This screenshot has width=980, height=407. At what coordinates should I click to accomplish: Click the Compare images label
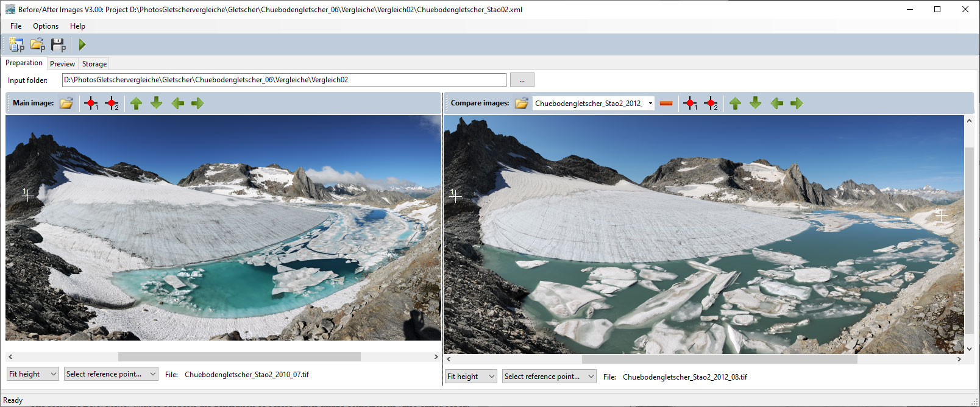(480, 103)
